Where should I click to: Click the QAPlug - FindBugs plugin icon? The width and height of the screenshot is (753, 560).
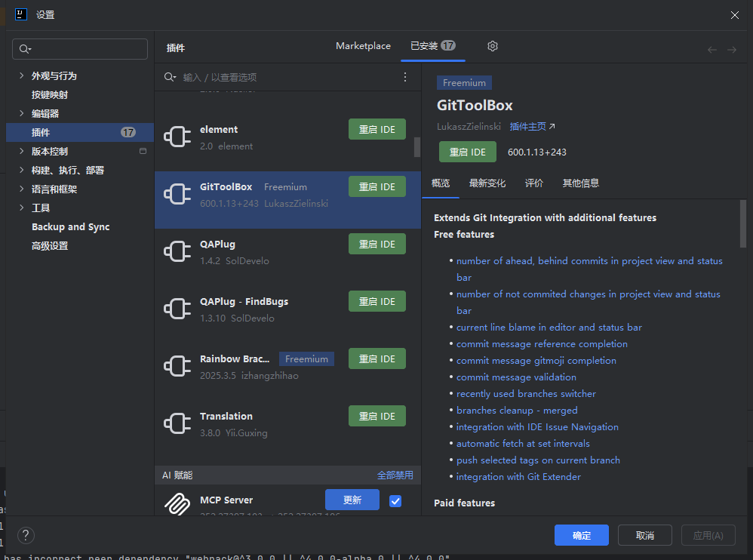click(177, 309)
